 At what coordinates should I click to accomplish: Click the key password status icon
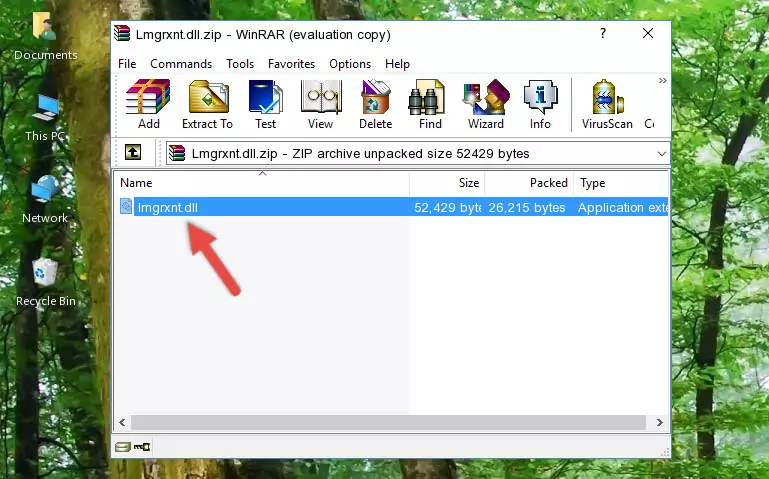coord(142,447)
